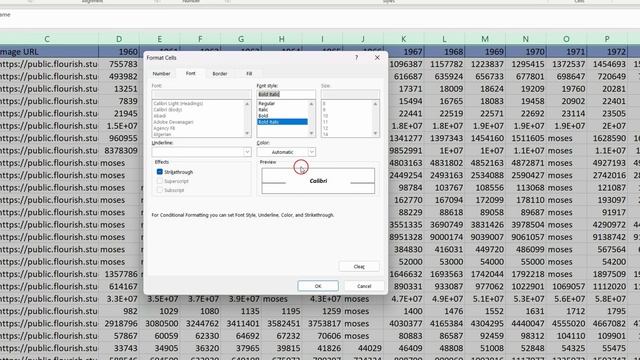640x360 pixels.
Task: Click column D header
Action: pos(119,39)
